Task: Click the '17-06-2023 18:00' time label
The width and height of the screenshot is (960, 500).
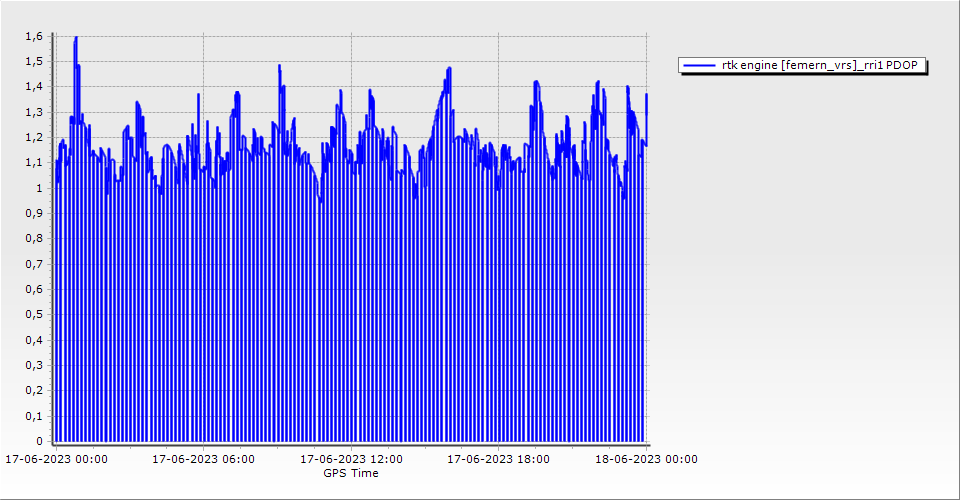Action: coord(498,460)
